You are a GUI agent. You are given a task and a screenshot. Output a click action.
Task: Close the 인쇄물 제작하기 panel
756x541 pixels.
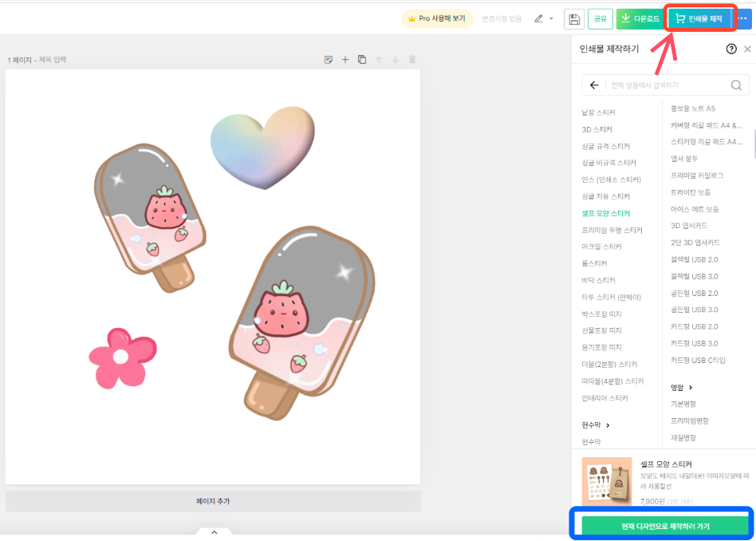[747, 49]
